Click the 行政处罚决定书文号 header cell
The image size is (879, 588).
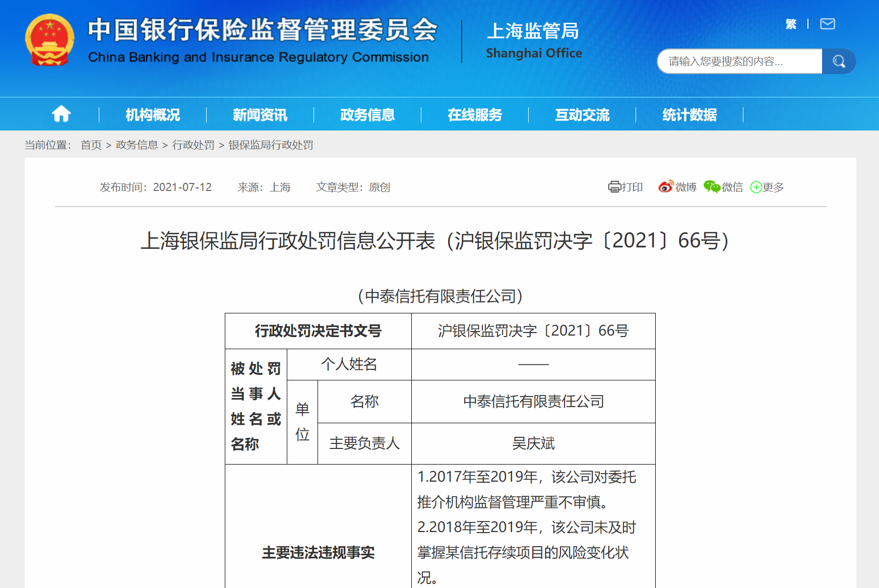[x=318, y=331]
